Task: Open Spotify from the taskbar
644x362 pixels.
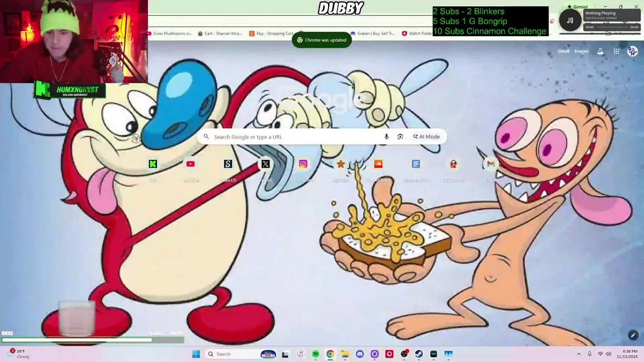Action: (315, 354)
